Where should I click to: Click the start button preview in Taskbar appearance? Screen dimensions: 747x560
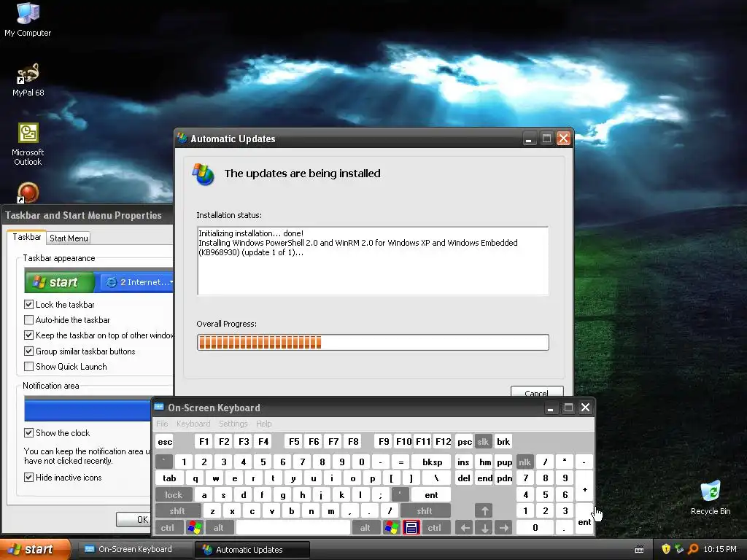pos(60,282)
